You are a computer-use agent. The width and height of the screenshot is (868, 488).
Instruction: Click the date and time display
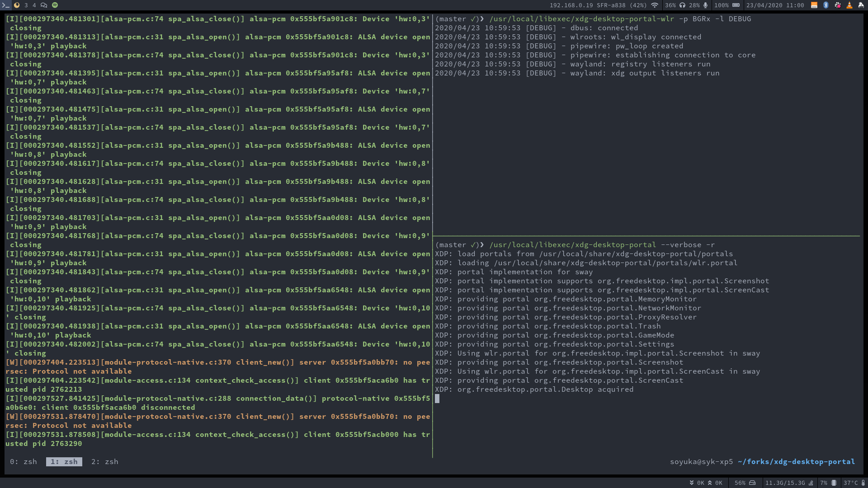tap(775, 5)
